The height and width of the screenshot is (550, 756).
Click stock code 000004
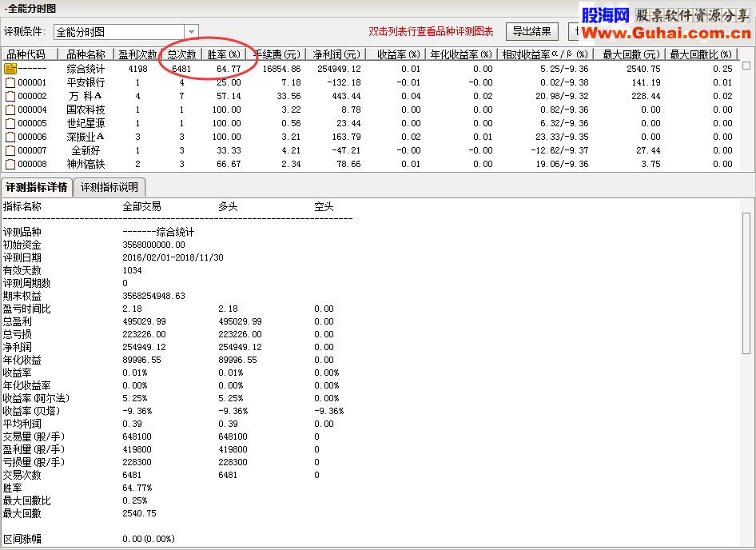pos(32,110)
